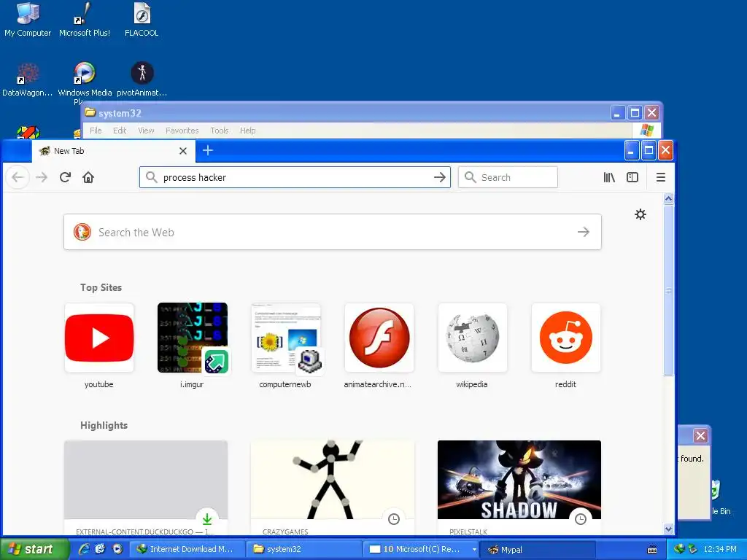The image size is (747, 560).
Task: Open the duckduckgo download highlight card
Action: coord(146,487)
